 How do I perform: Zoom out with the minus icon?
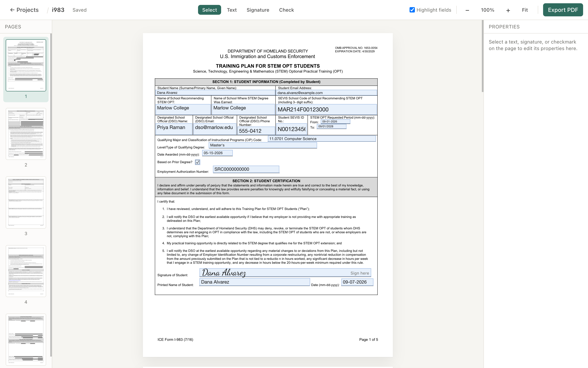tap(467, 10)
